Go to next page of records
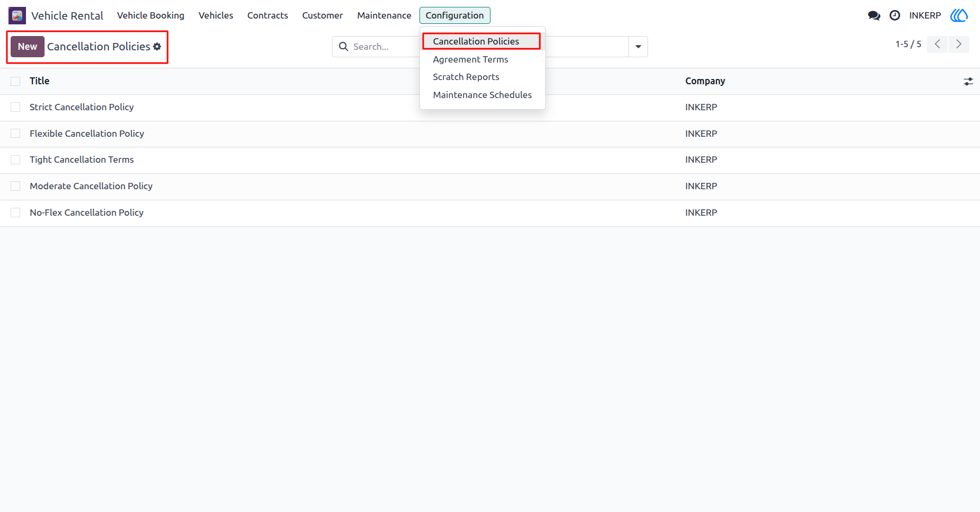980x512 pixels. coord(959,44)
